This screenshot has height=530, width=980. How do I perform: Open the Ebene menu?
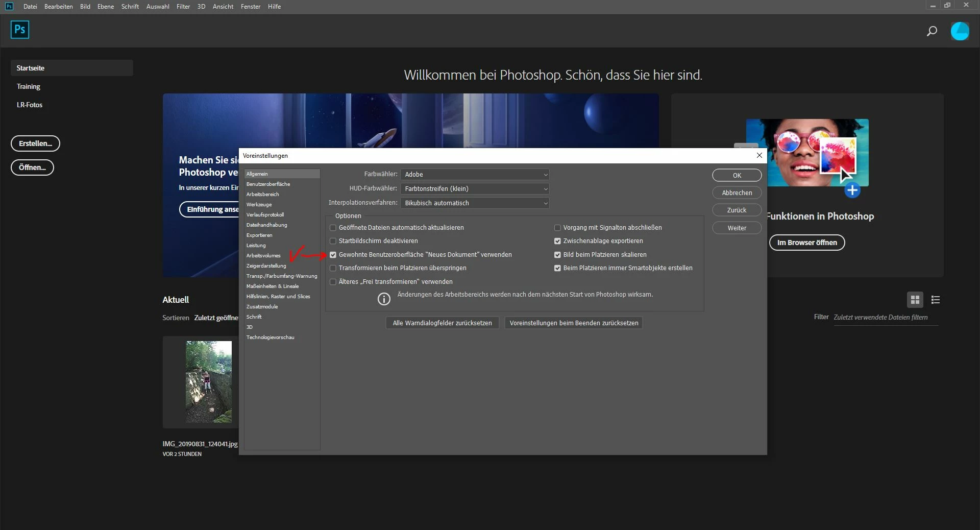(x=106, y=7)
